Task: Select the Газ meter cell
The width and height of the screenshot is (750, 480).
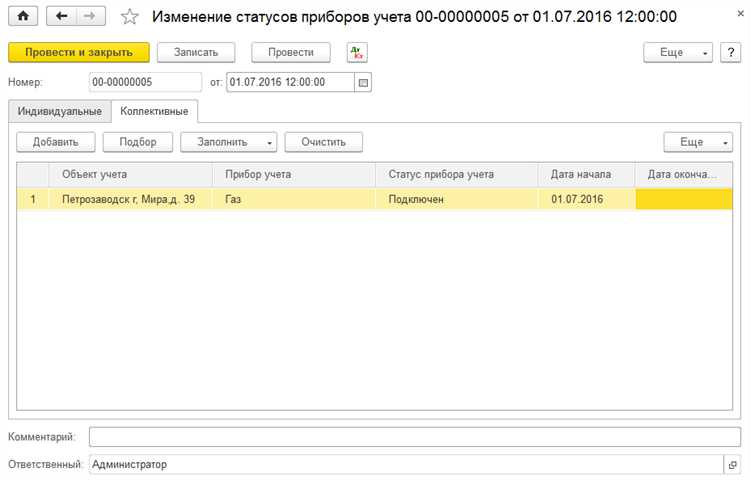Action: 294,199
